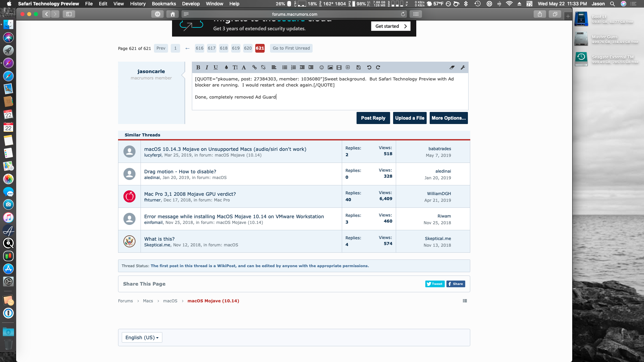Open Spotlight search in menu bar
Image resolution: width=644 pixels, height=362 pixels.
point(612,4)
